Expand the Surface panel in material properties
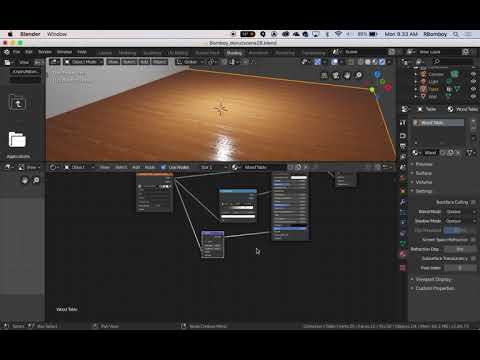480x360 pixels. tap(424, 173)
